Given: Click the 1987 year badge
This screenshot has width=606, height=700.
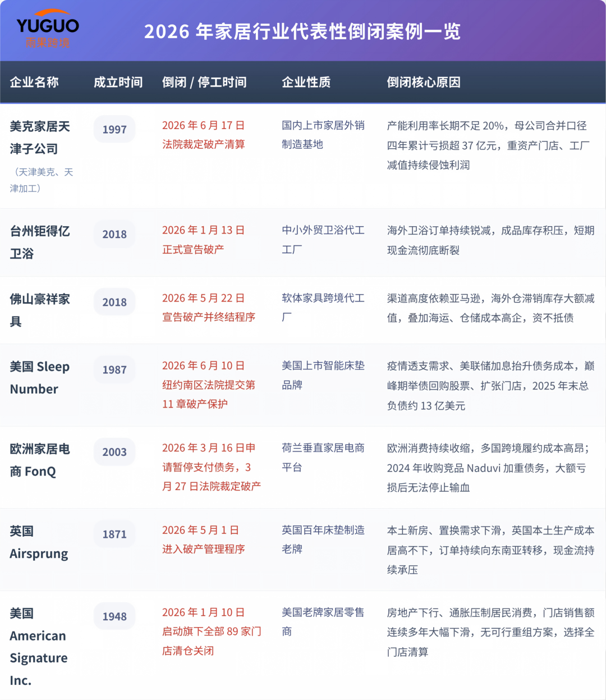Looking at the screenshot, I should coord(114,370).
